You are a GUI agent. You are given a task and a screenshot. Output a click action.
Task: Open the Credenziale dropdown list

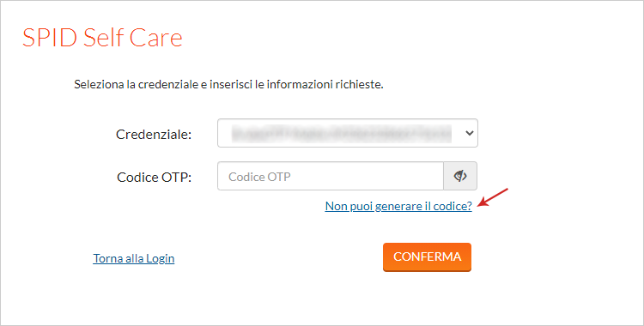[348, 133]
